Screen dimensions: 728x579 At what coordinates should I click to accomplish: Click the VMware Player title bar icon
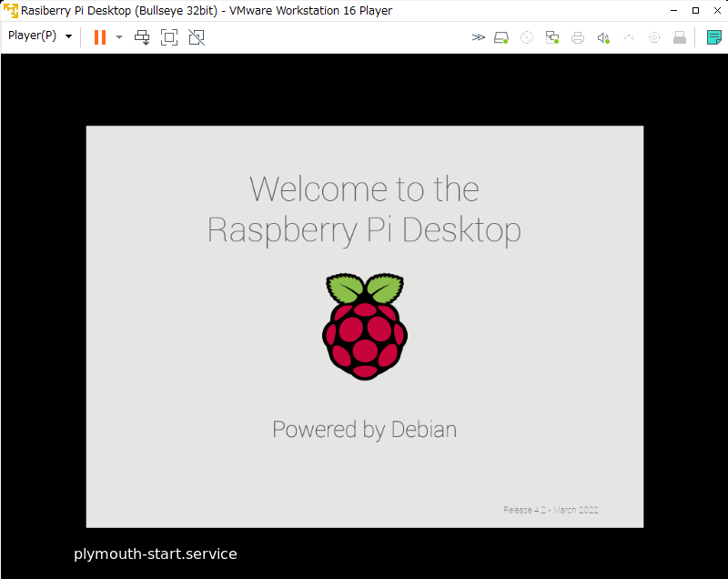11,10
